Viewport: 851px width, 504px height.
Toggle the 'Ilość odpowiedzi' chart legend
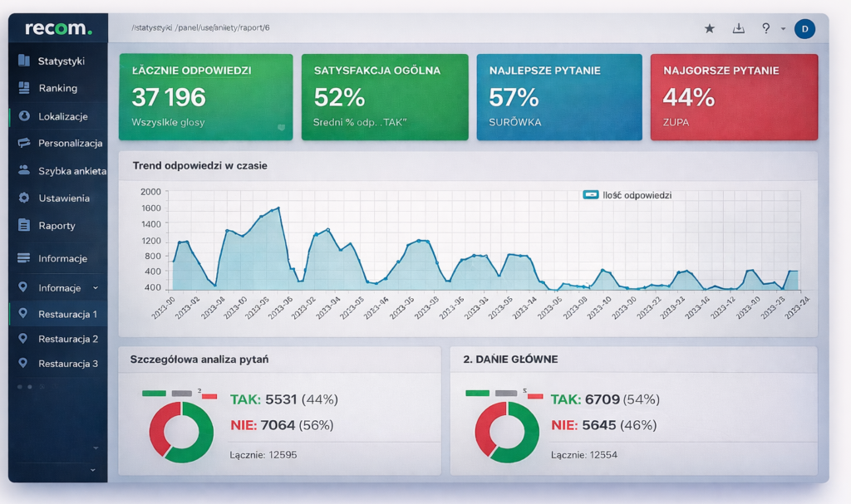591,195
